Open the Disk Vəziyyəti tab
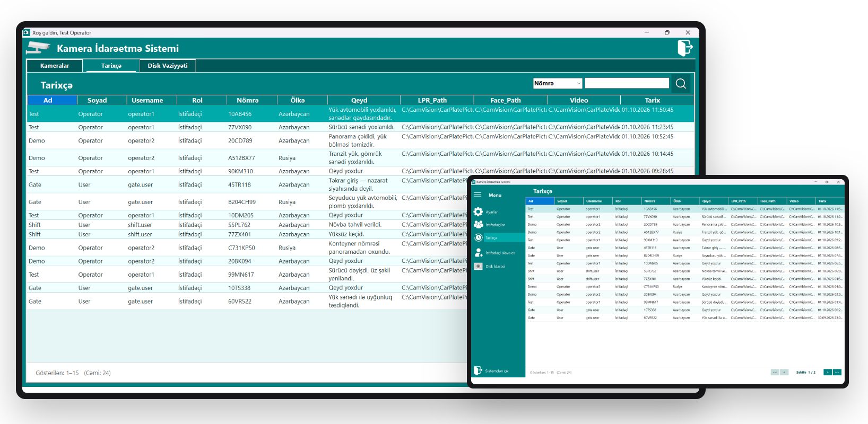 pos(168,66)
